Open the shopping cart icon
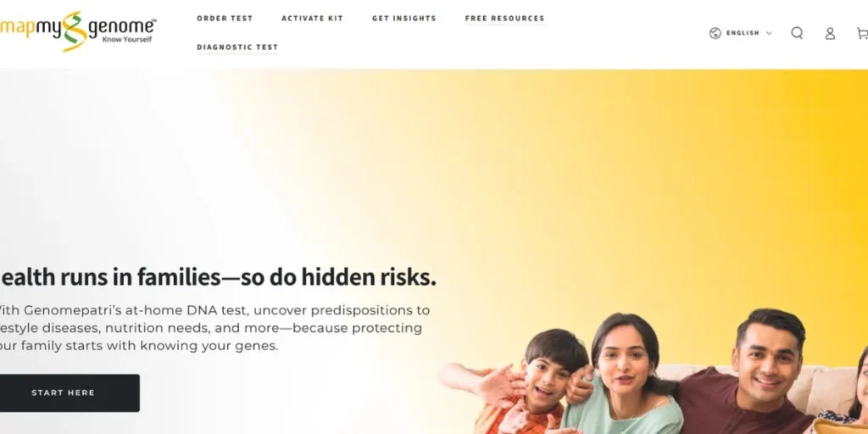 coord(862,33)
